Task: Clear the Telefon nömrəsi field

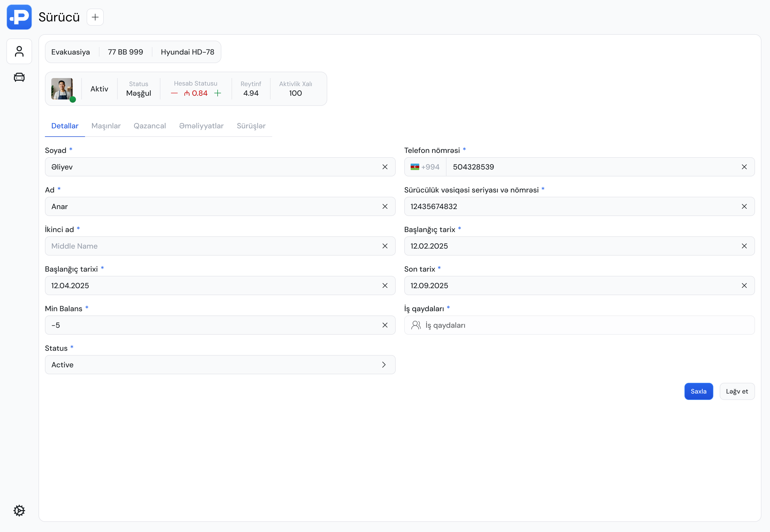Action: (x=744, y=167)
